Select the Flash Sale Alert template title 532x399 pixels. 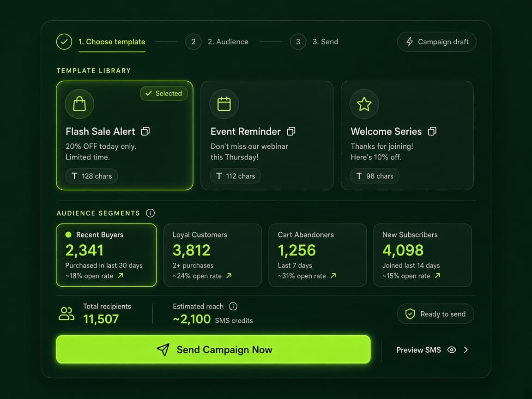(100, 131)
